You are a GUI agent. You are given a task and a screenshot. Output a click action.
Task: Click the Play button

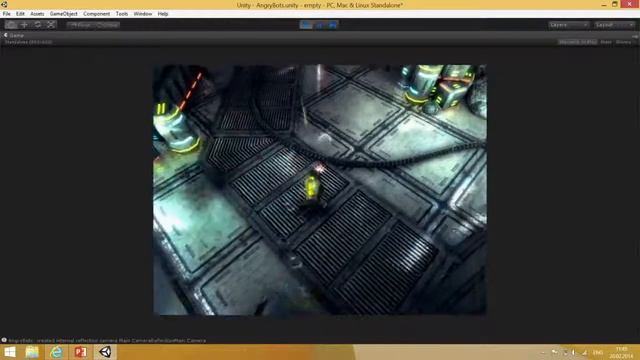pyautogui.click(x=306, y=25)
